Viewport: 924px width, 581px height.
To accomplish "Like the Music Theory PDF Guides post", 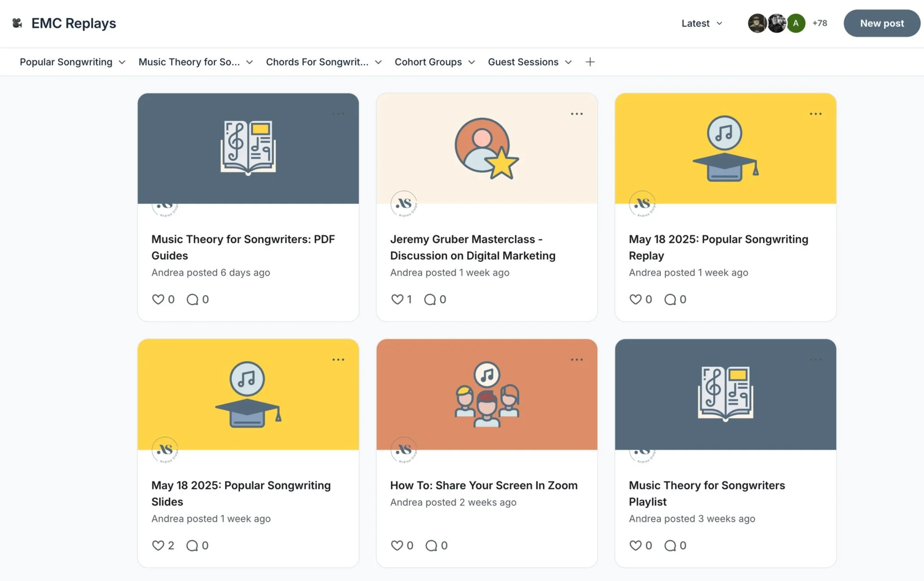I will 158,299.
